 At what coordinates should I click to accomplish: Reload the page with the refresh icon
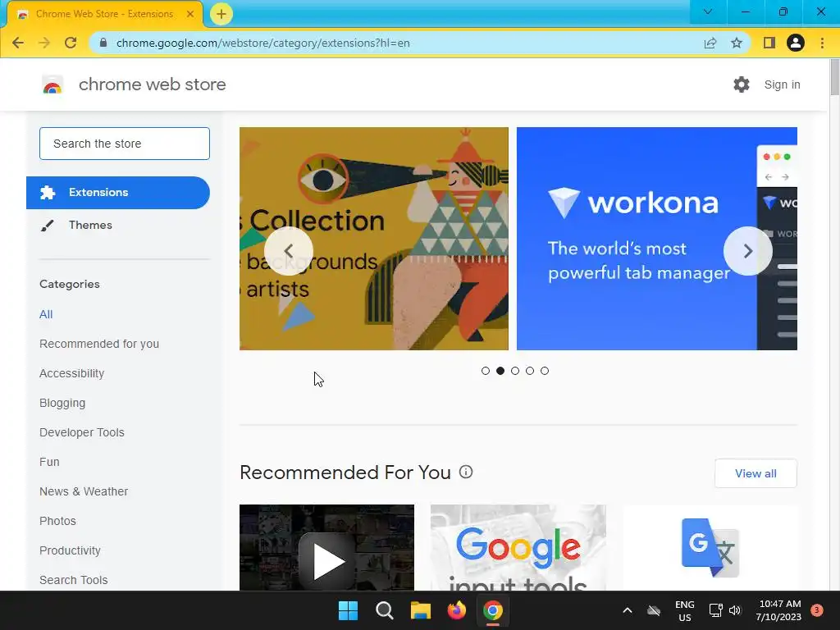tap(71, 43)
